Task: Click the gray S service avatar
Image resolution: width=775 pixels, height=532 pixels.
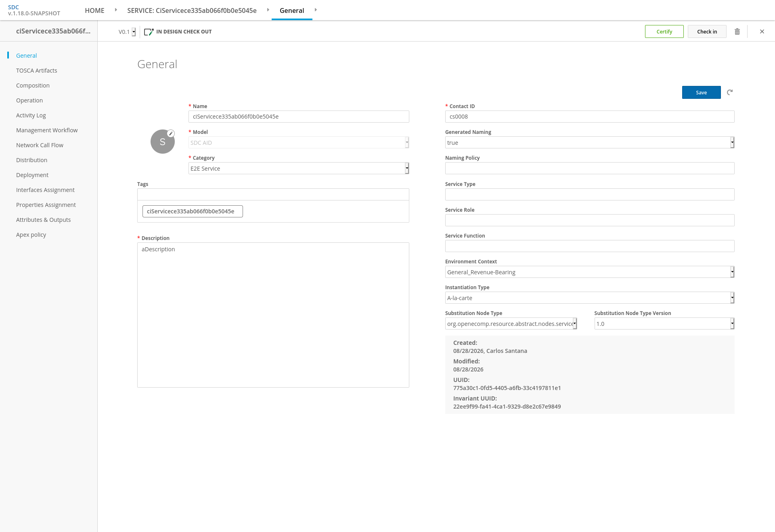Action: pos(162,142)
